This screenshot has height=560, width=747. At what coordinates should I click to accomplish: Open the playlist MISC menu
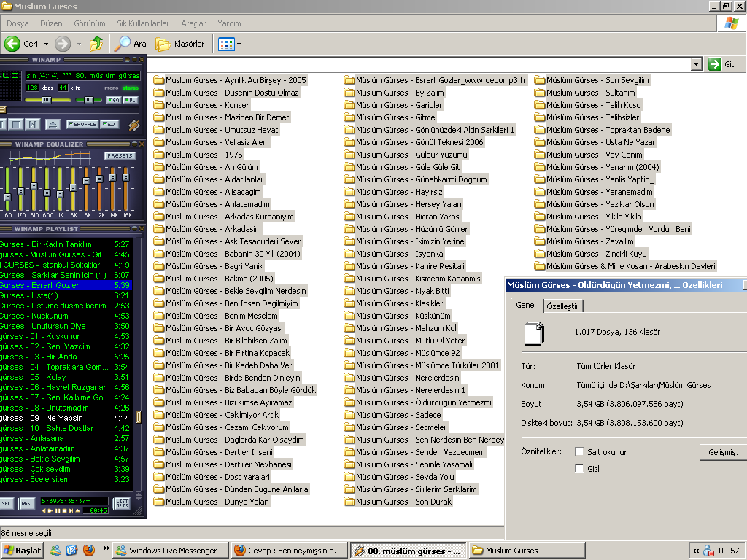(x=27, y=503)
